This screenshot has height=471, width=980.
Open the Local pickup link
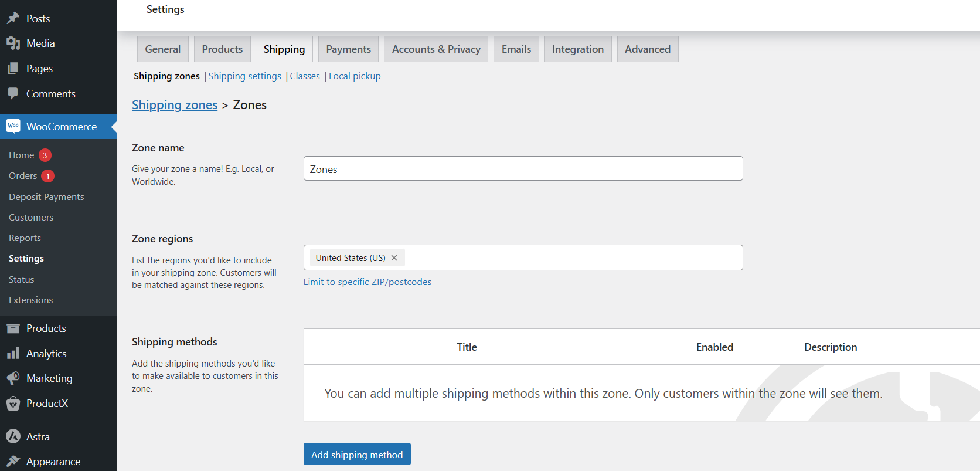pyautogui.click(x=355, y=76)
